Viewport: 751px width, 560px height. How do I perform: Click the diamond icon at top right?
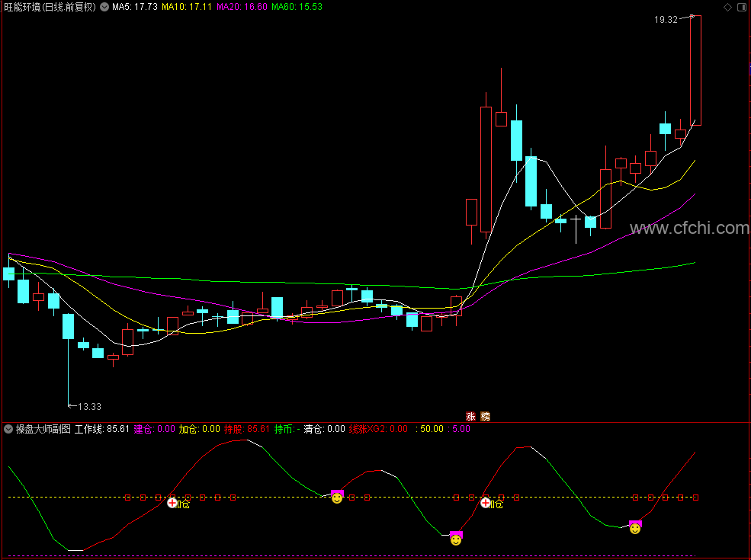click(x=727, y=7)
